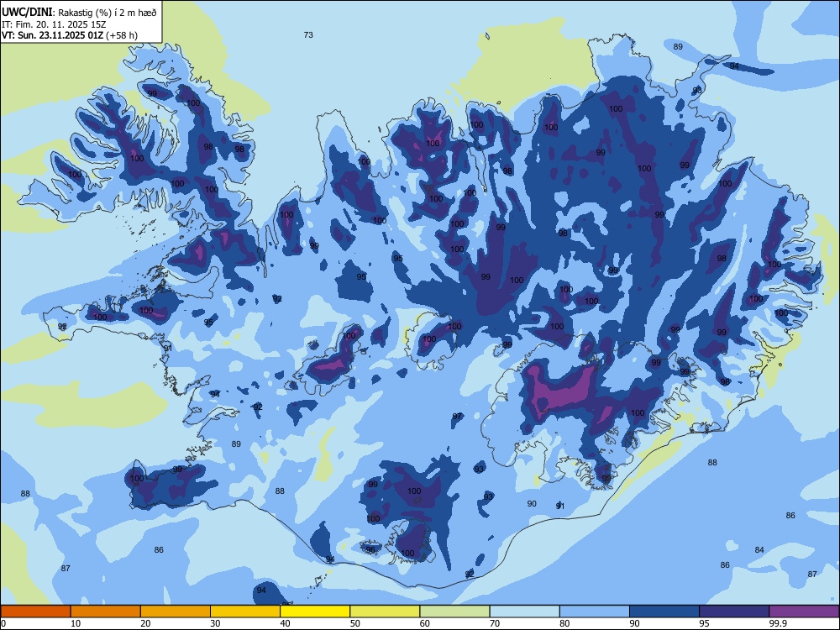The height and width of the screenshot is (630, 840).
Task: Click the dark blue 90–95 legend swatch
Action: pyautogui.click(x=664, y=612)
